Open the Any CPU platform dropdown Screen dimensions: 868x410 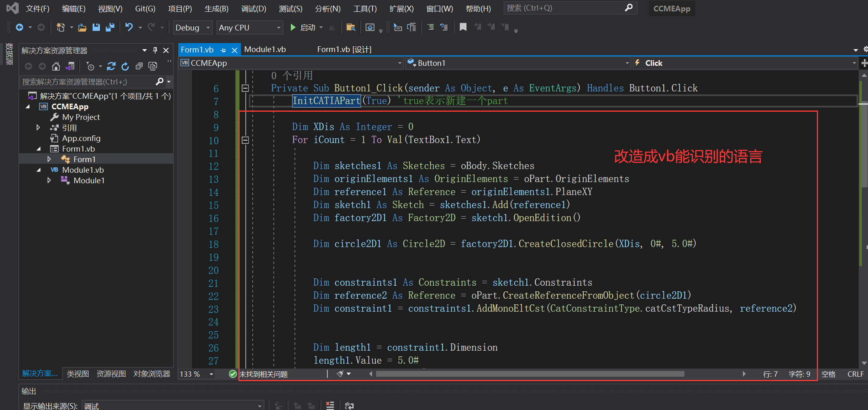click(x=249, y=28)
